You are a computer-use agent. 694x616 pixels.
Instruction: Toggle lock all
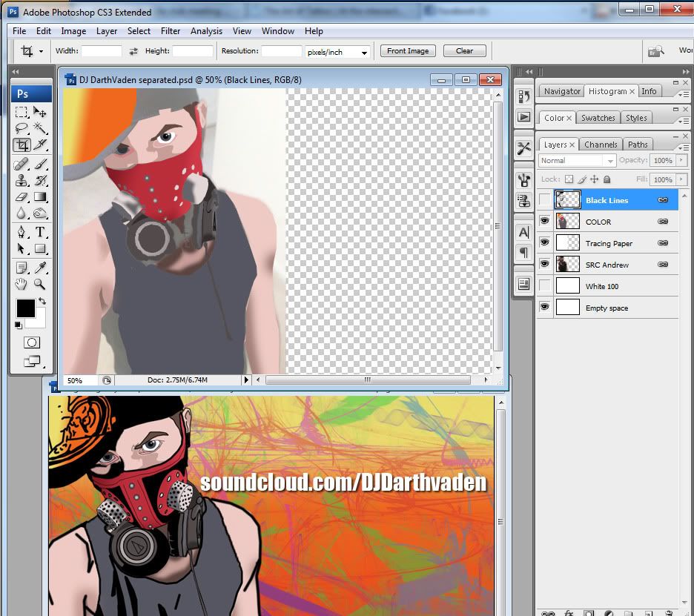607,179
